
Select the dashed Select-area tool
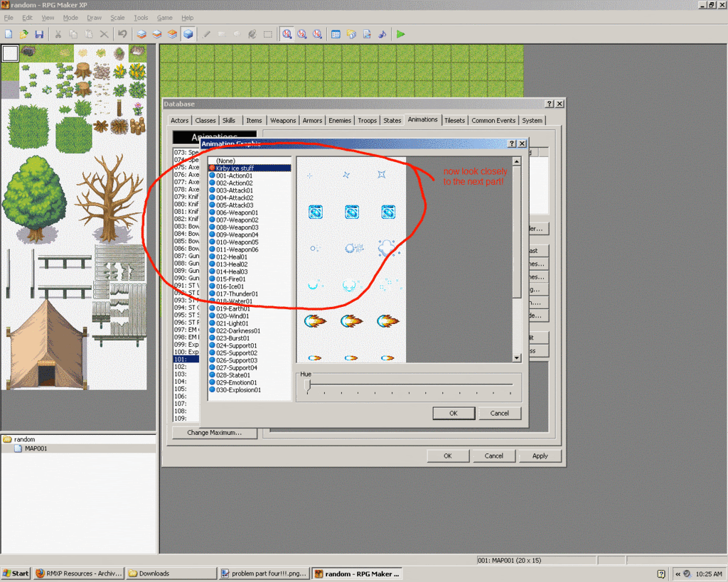(x=268, y=34)
